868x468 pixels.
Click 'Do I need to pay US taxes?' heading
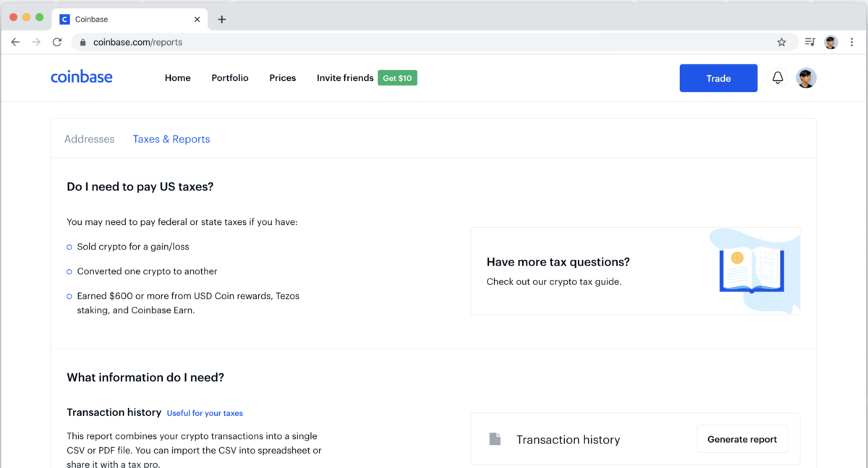coord(140,187)
